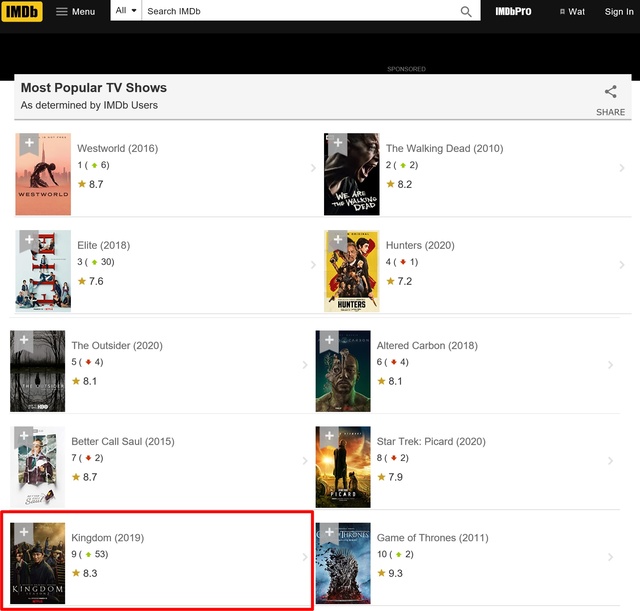Screen dimensions: 640x611
Task: Click the magnifying glass search icon
Action: (x=466, y=11)
